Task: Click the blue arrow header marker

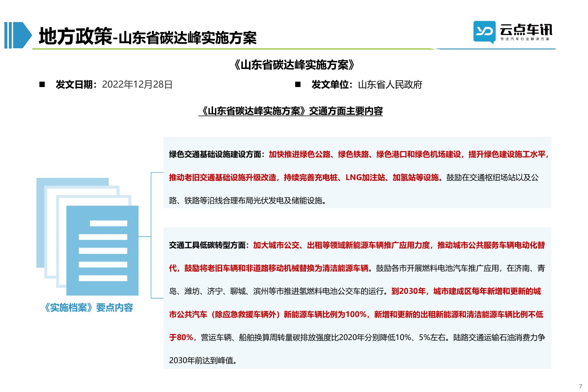Action: click(x=18, y=35)
